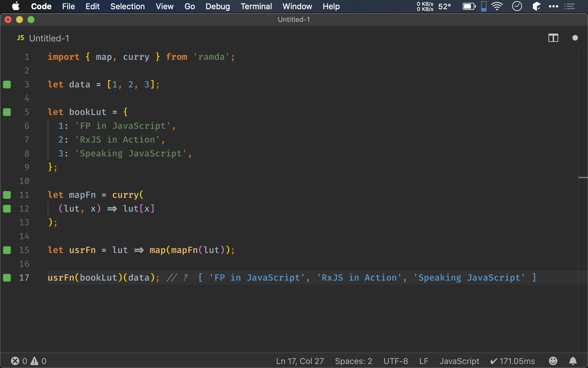Open the Wi-Fi menu bar icon
The width and height of the screenshot is (588, 368).
[x=497, y=6]
